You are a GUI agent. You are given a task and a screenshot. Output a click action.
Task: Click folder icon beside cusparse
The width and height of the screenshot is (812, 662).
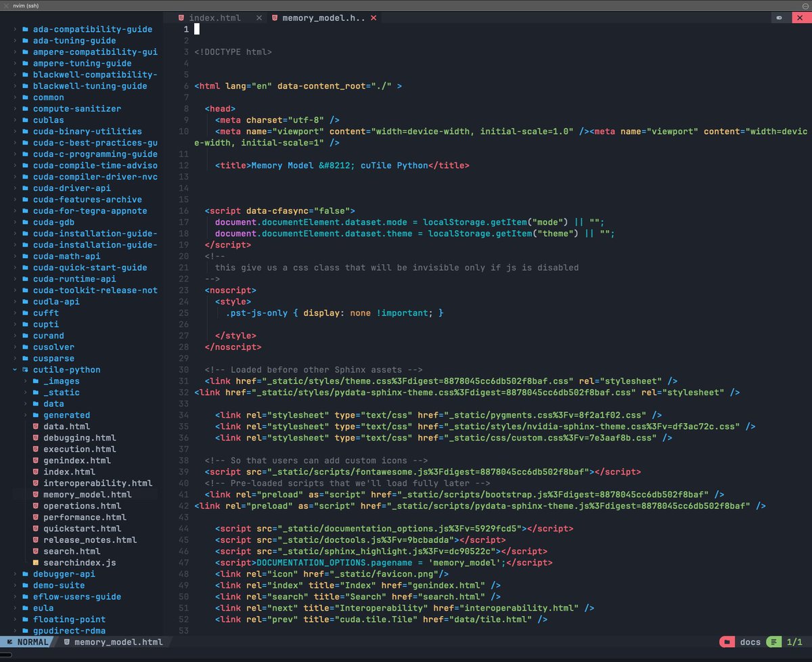point(25,358)
